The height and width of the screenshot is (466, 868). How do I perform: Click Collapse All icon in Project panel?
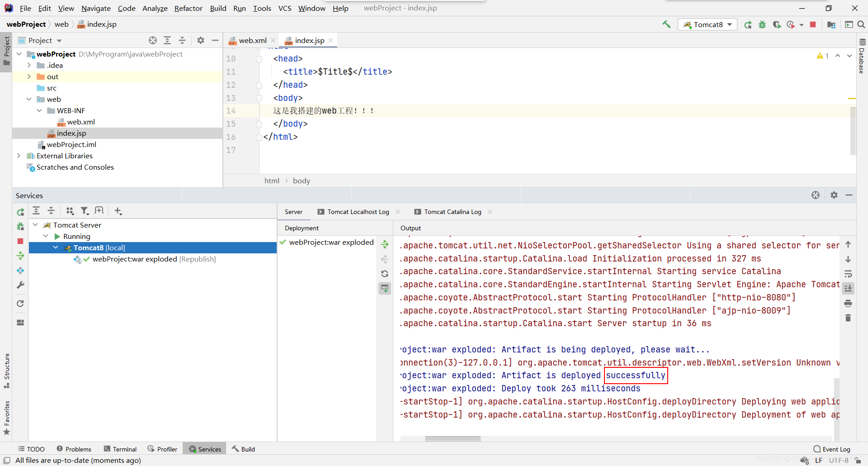pyautogui.click(x=182, y=40)
